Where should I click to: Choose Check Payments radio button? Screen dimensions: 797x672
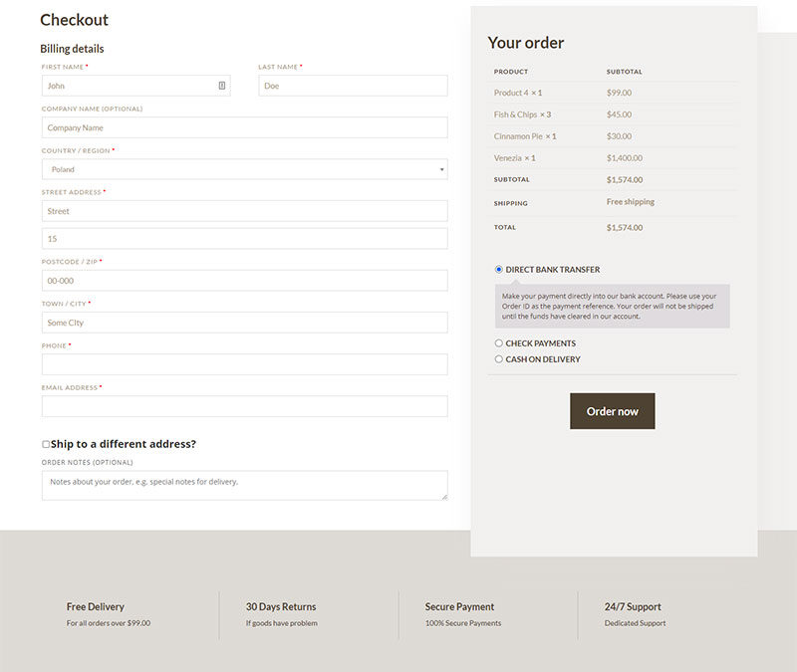coord(499,343)
